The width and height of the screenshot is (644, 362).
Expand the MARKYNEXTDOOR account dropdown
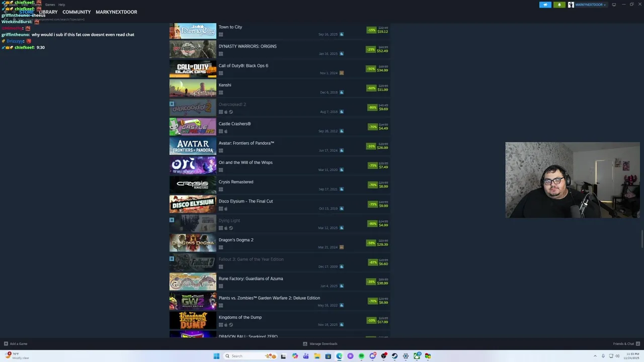pos(590,5)
